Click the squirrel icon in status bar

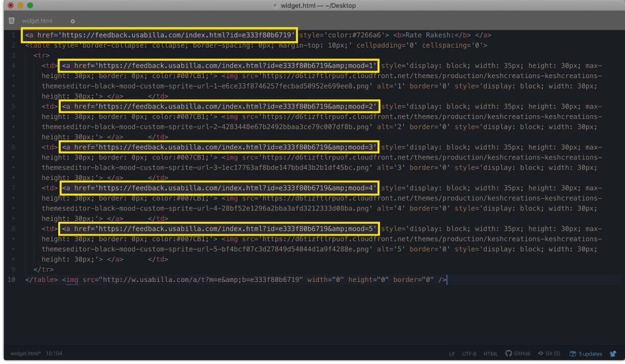[613, 353]
